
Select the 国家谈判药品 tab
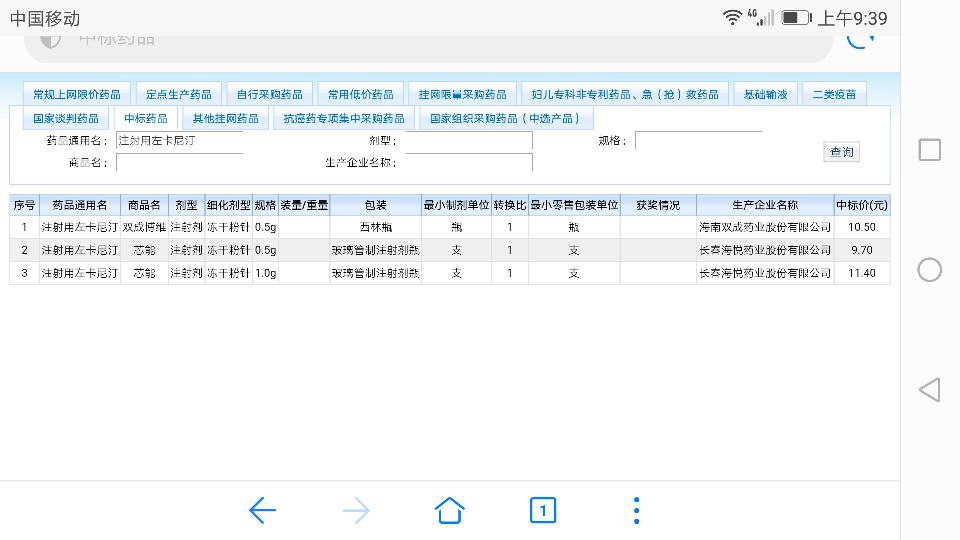[65, 118]
